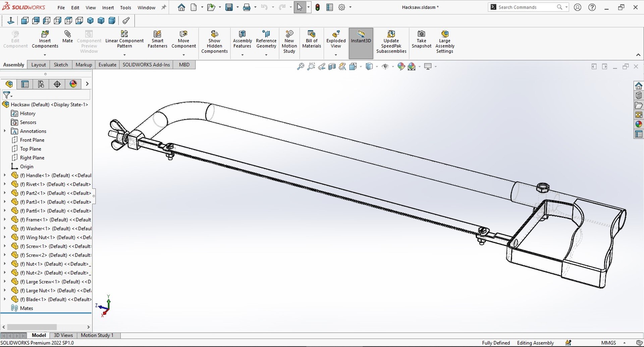Toggle the rebuild traffic light icon
Viewport: 644px width, 347px height.
[317, 7]
